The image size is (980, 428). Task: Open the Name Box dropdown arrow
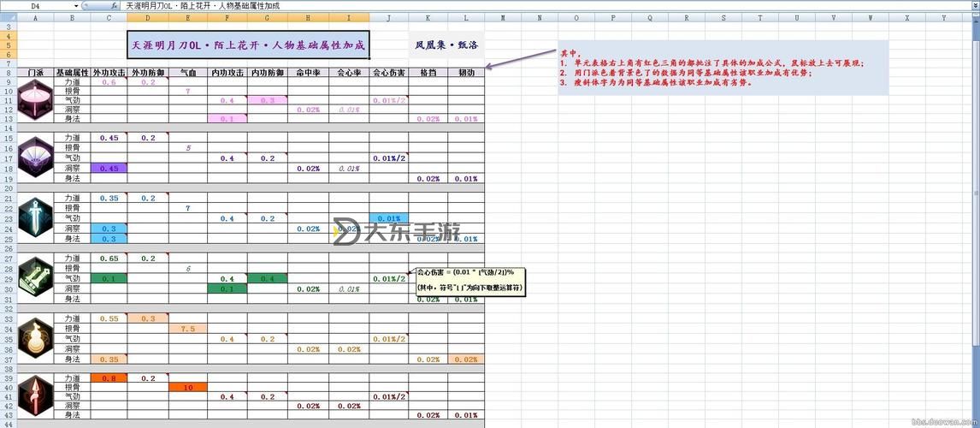point(76,6)
